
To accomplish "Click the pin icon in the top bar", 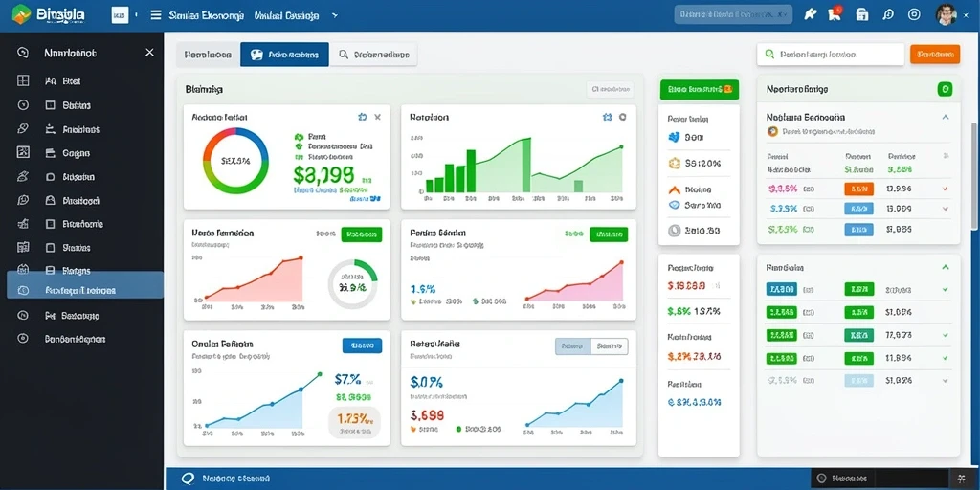I will [x=811, y=15].
